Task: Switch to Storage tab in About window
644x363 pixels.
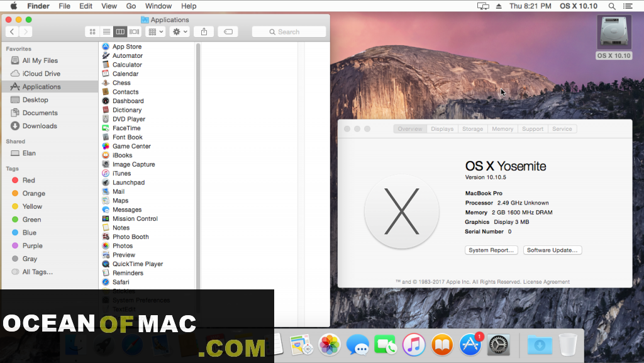Action: (x=473, y=129)
